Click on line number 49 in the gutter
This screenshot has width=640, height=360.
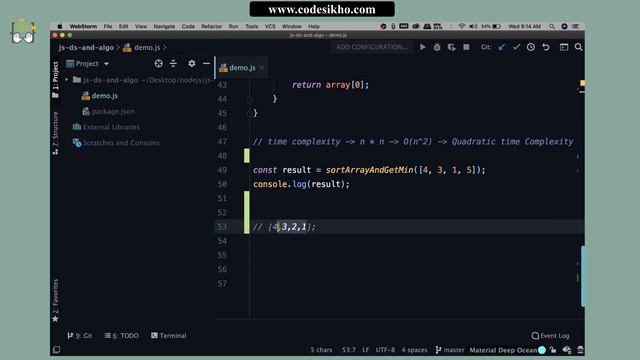point(222,170)
